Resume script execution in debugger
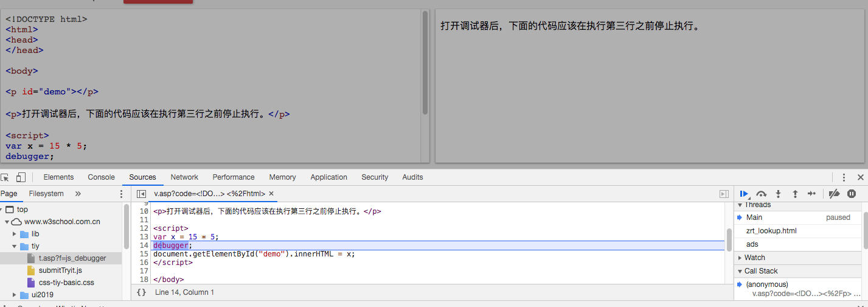868x307 pixels. pyautogui.click(x=744, y=194)
